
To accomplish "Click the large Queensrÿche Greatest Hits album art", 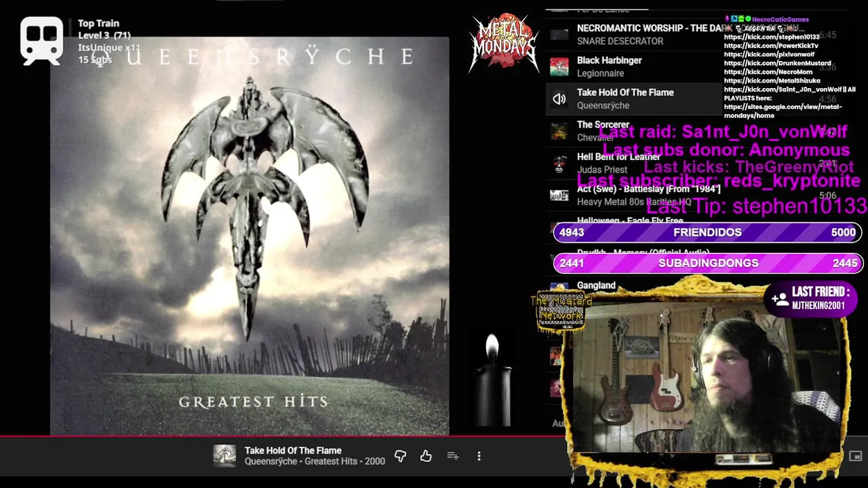I will click(x=250, y=236).
